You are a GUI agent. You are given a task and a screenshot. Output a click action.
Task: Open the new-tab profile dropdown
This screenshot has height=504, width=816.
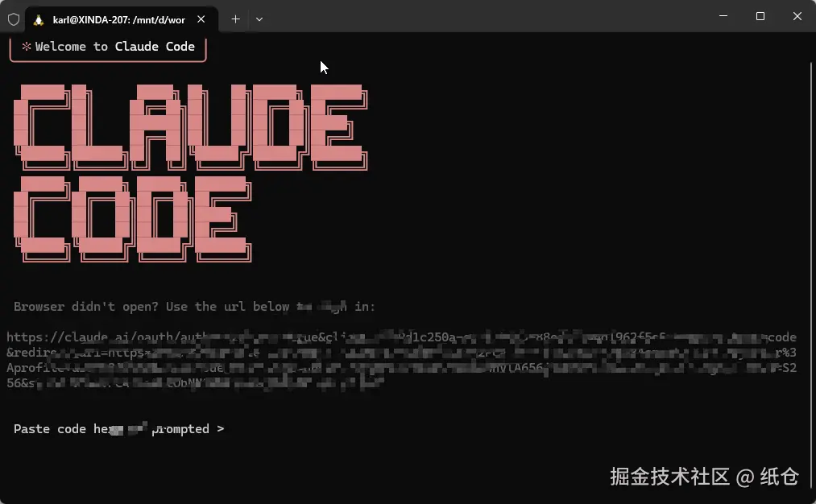point(259,19)
